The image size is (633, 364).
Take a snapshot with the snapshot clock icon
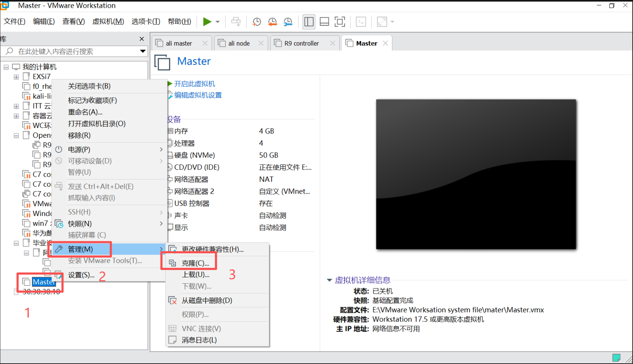click(x=256, y=22)
